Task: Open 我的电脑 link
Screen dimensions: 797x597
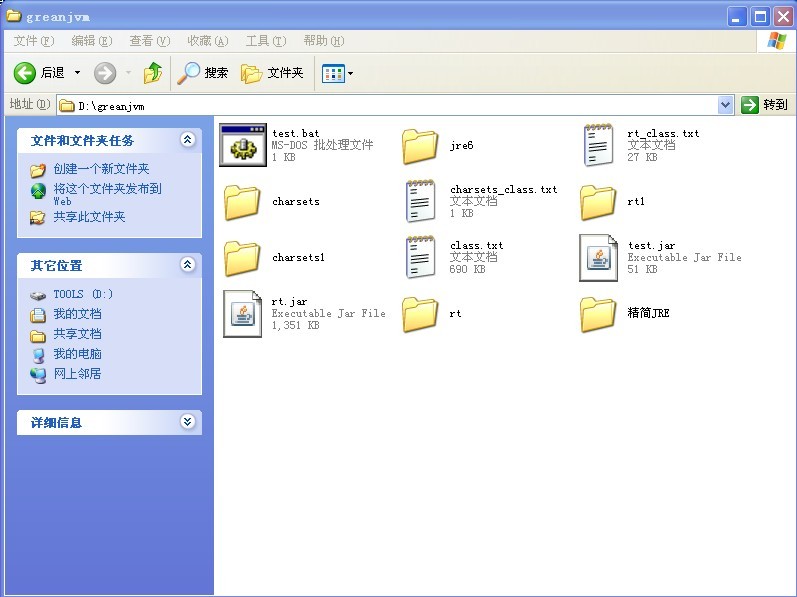Action: click(77, 354)
